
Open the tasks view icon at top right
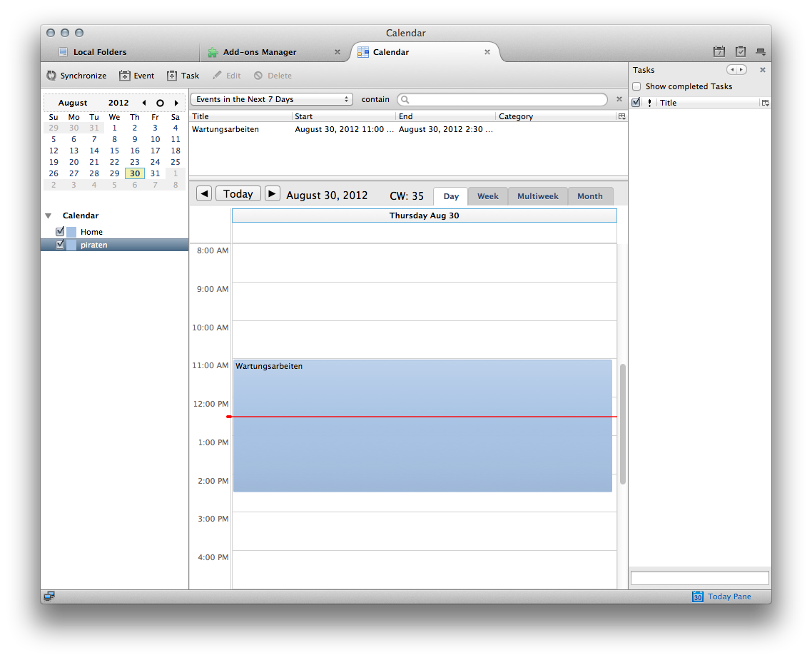pos(741,52)
